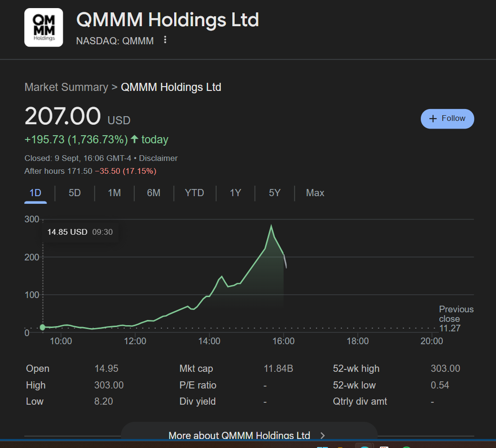Click the chart peak near 300
Screen dimensions: 496x448
(271, 226)
